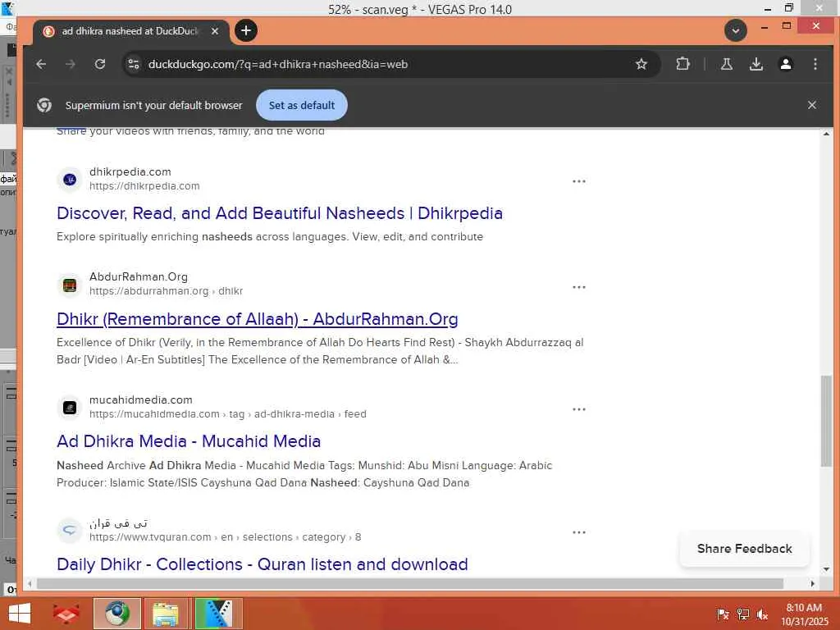Open more options for the mucahidmedia.com result
This screenshot has width=840, height=630.
[578, 409]
